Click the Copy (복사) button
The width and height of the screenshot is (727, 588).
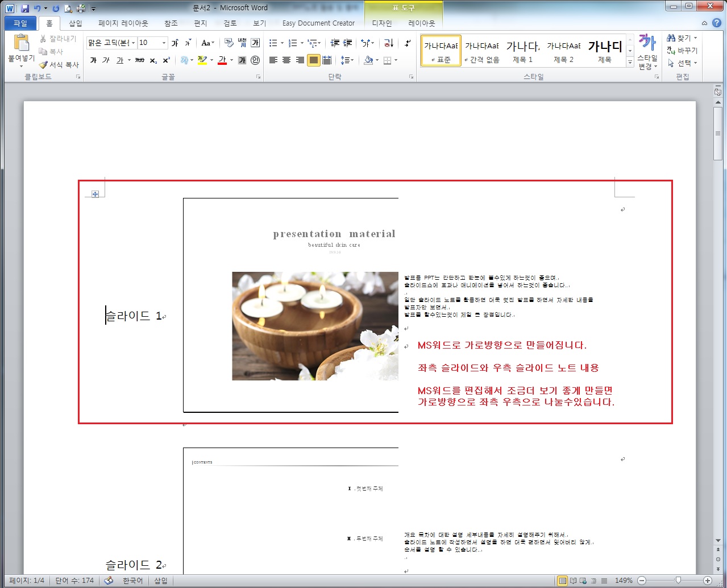click(51, 51)
